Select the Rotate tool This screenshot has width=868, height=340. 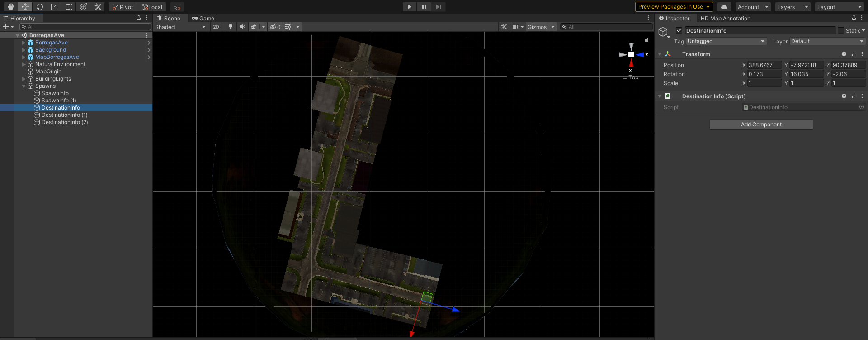pos(40,7)
